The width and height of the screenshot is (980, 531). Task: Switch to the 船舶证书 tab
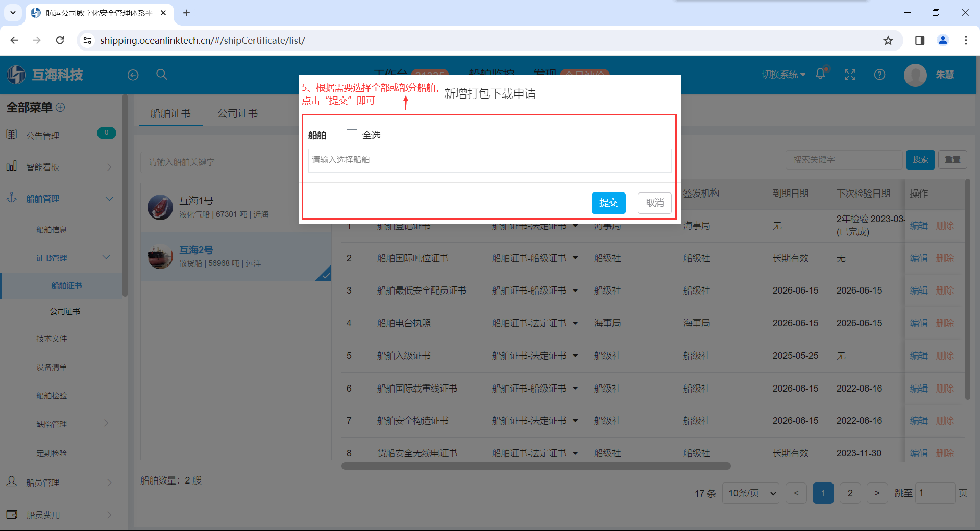(x=170, y=113)
